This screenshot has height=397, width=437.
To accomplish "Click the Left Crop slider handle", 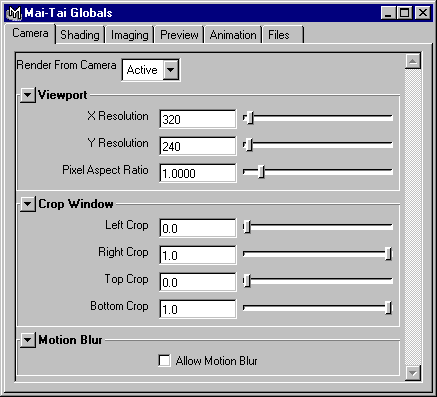I will click(247, 227).
